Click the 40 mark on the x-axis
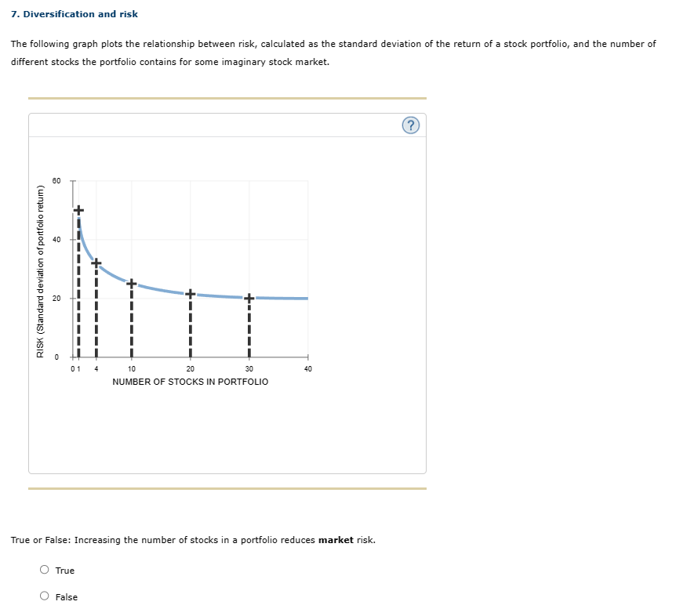Image resolution: width=676 pixels, height=616 pixels. pos(307,368)
